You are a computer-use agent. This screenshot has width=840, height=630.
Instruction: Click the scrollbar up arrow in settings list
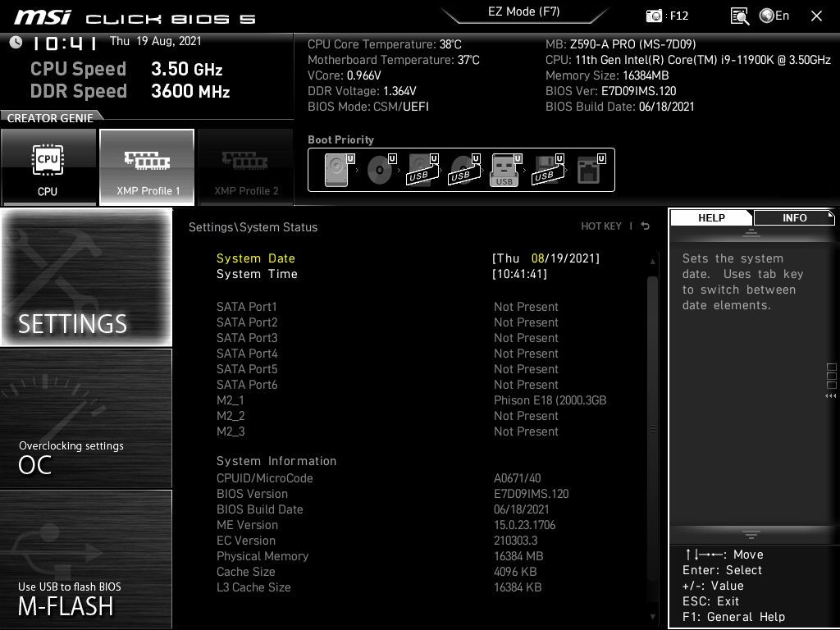(x=652, y=262)
